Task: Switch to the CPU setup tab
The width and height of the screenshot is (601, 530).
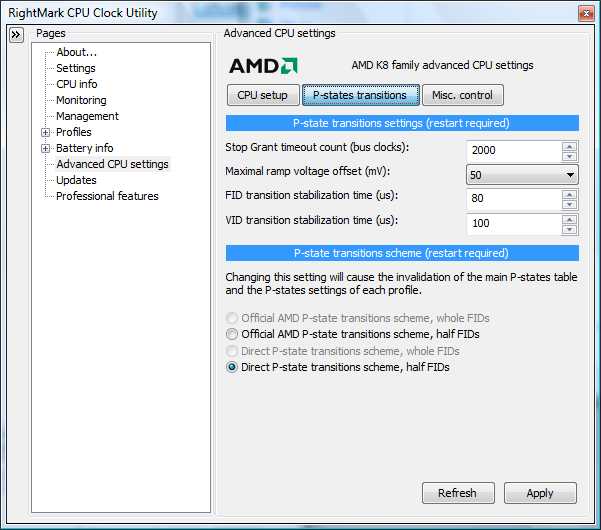Action: click(x=263, y=95)
